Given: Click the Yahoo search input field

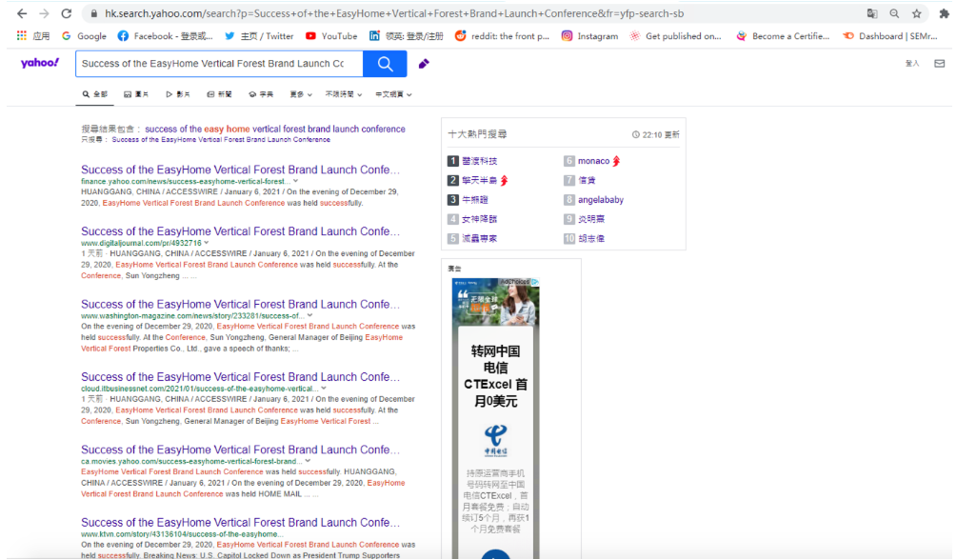Looking at the screenshot, I should tap(212, 64).
